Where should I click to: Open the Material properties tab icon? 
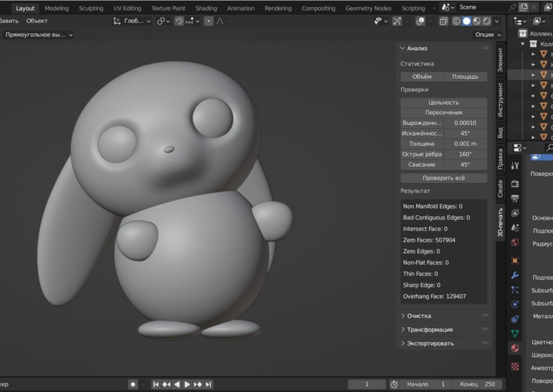pos(515,348)
